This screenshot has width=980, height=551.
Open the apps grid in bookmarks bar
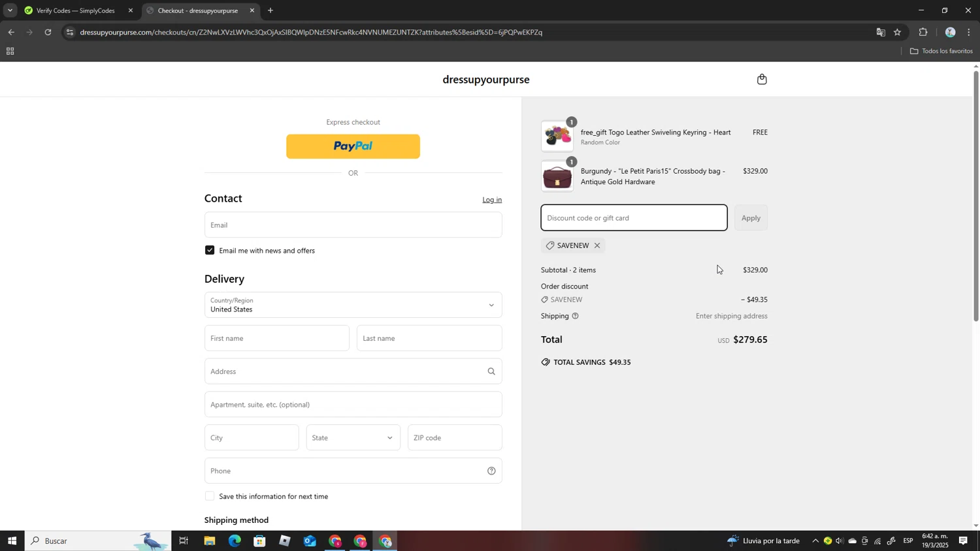tap(10, 52)
